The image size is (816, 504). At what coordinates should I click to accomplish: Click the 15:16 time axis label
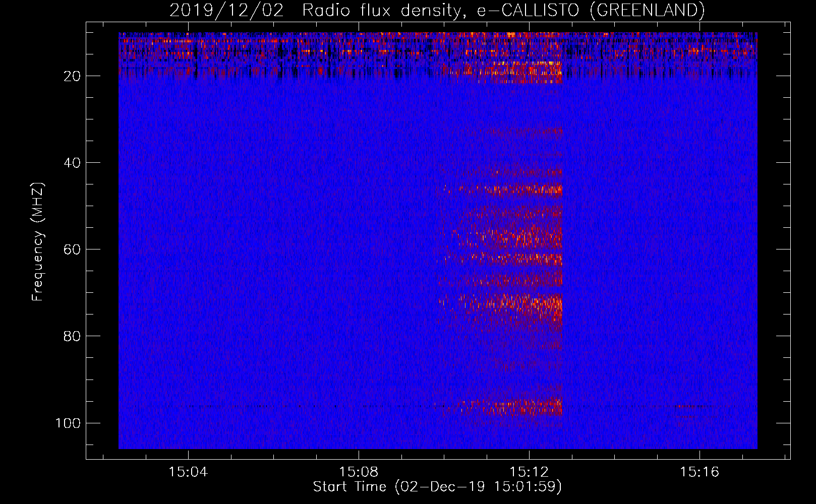tap(700, 472)
